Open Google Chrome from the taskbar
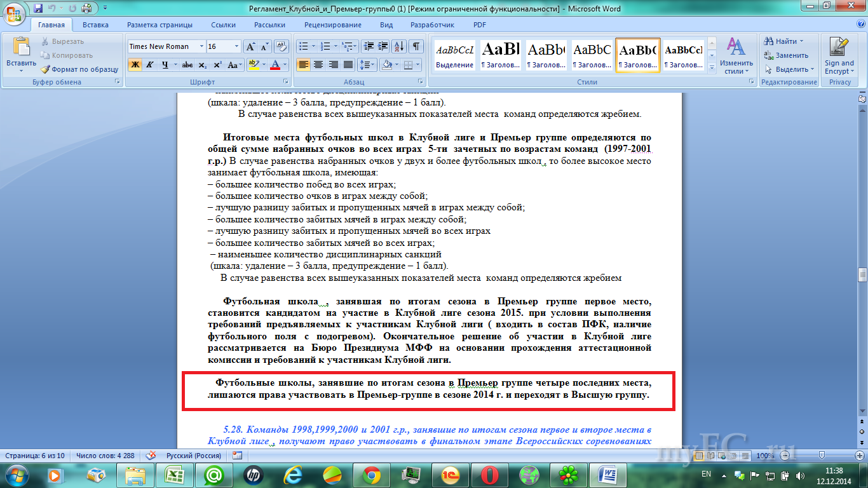The height and width of the screenshot is (488, 868). (x=371, y=474)
